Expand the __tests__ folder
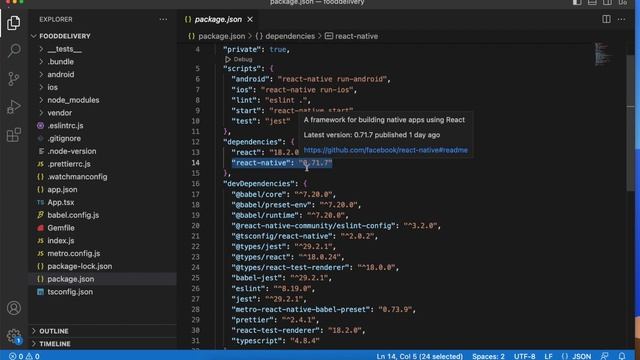The height and width of the screenshot is (360, 640). pyautogui.click(x=102, y=49)
